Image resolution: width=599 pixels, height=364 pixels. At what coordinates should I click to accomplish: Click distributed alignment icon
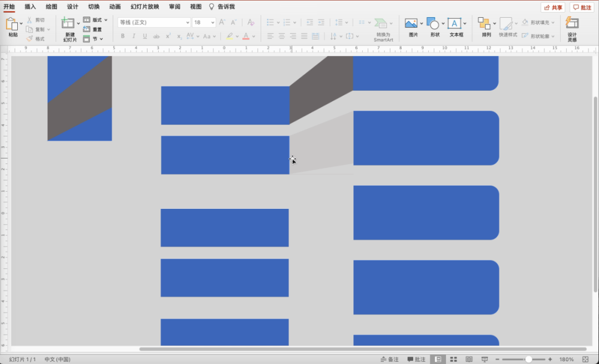[x=315, y=36]
